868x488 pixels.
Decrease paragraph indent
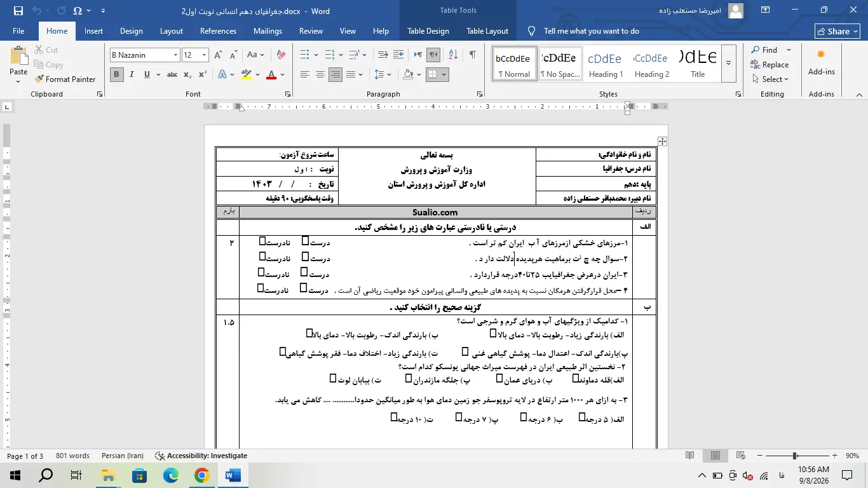click(x=383, y=55)
